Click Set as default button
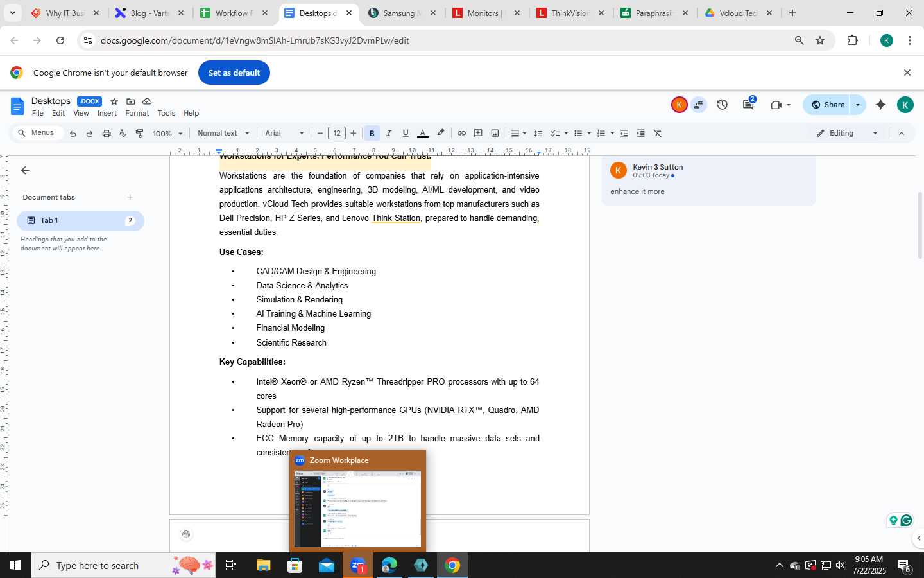 pos(234,73)
